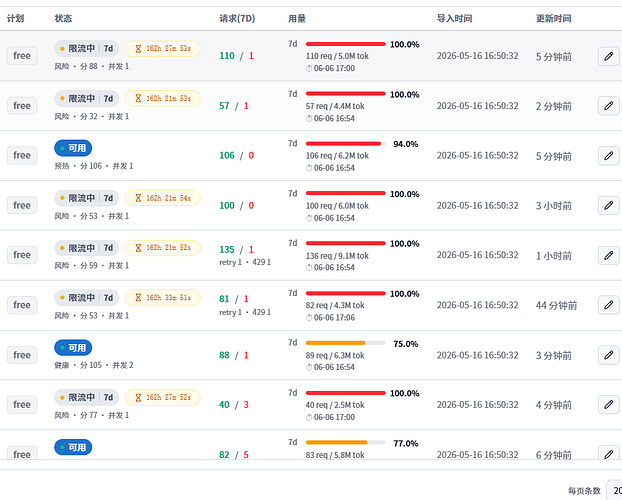The image size is (622, 500).
Task: Click the retry 1 · 429 1 note under 81 / 1
Action: click(245, 312)
